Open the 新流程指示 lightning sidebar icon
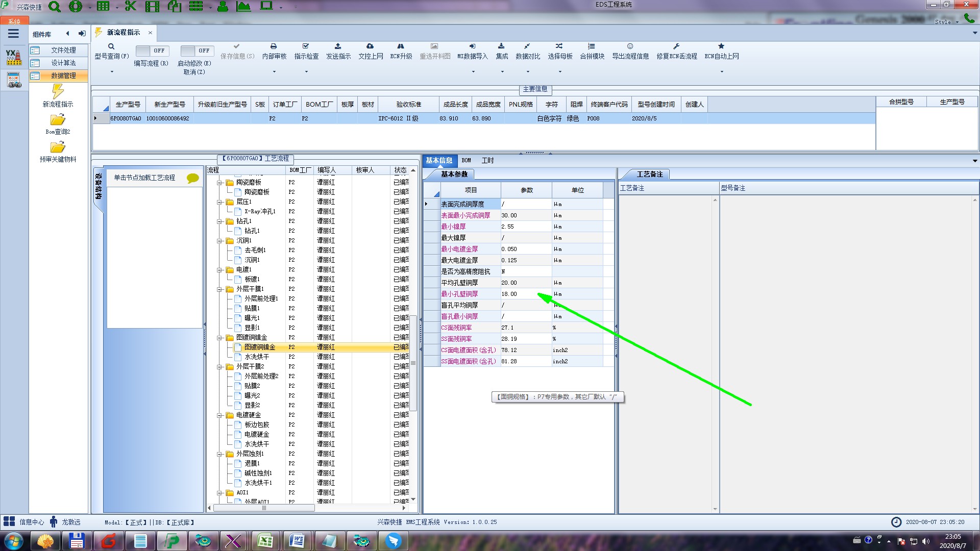Viewport: 980px width, 551px height. (x=58, y=92)
